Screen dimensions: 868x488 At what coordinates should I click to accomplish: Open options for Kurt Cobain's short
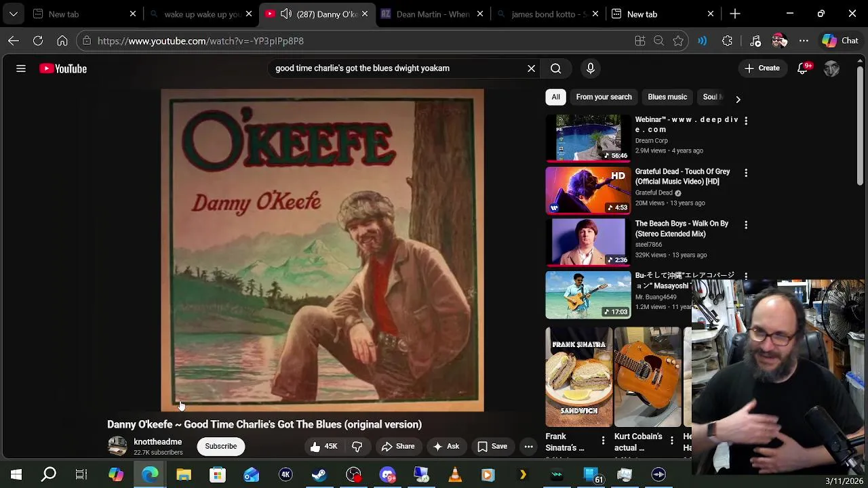672,441
